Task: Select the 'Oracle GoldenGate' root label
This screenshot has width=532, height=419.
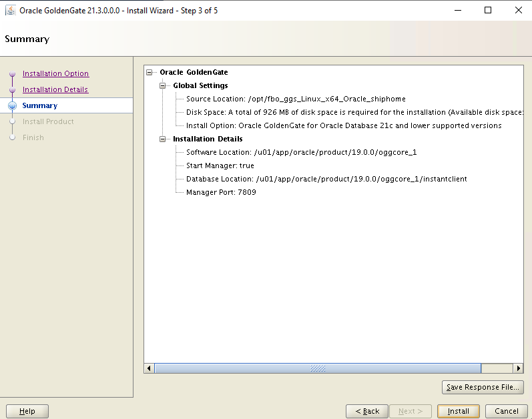Action: pyautogui.click(x=194, y=72)
